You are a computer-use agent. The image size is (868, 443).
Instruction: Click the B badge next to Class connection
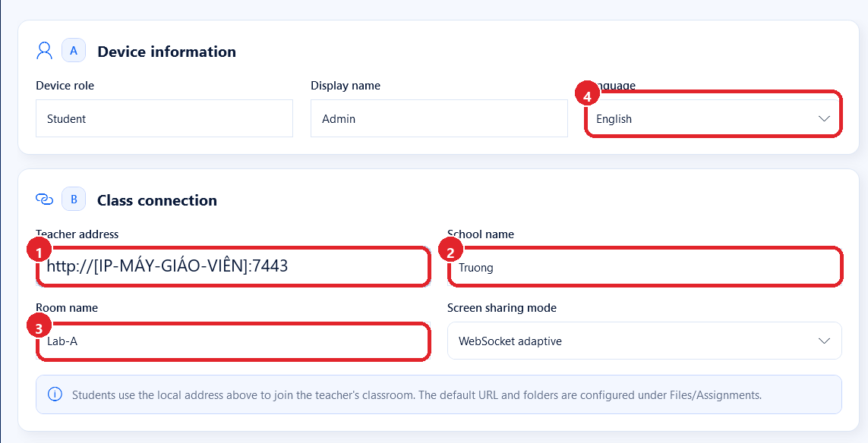pyautogui.click(x=74, y=199)
